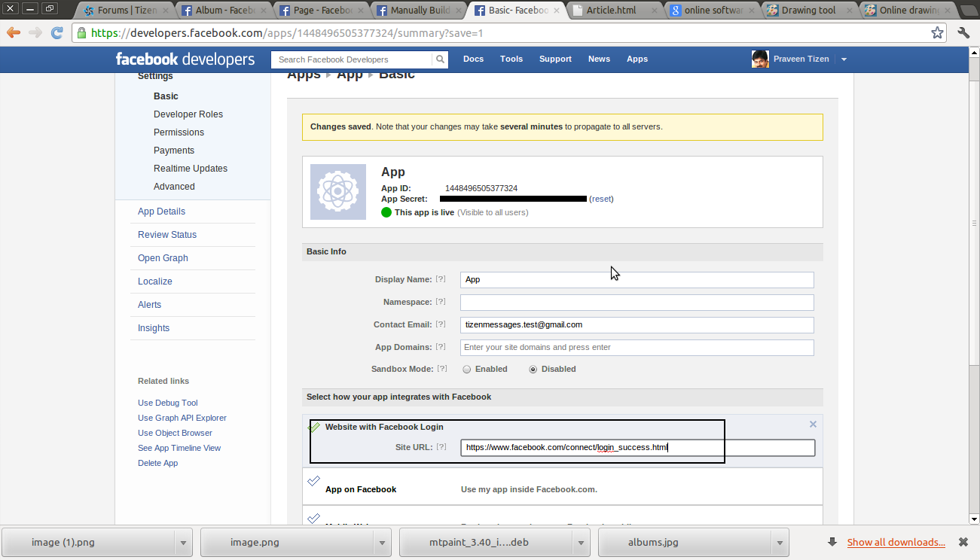Close the downloads bar

tap(963, 542)
